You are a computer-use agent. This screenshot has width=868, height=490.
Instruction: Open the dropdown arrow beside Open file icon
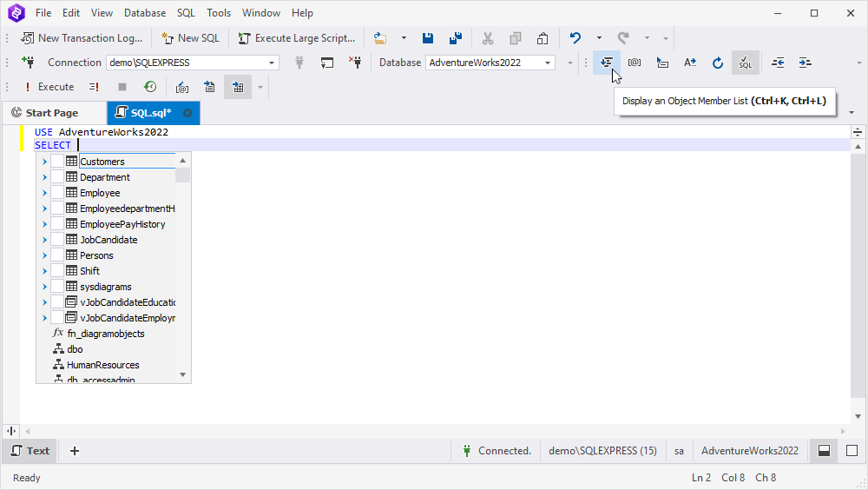(404, 38)
